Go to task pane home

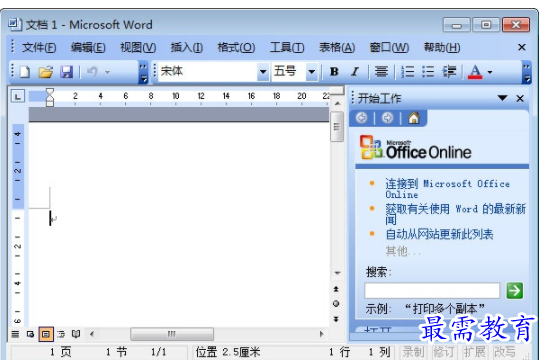[x=413, y=118]
